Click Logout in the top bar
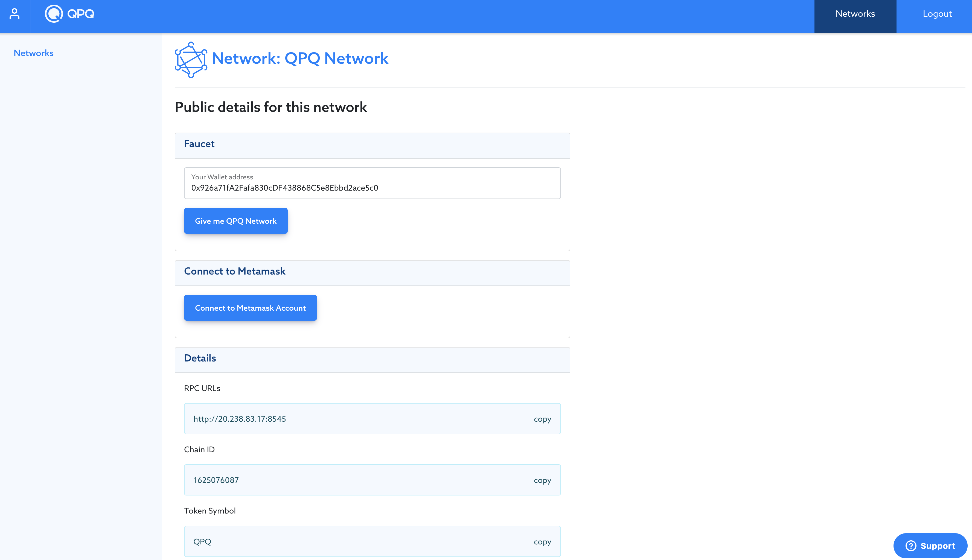Viewport: 972px width, 560px height. coord(937,14)
